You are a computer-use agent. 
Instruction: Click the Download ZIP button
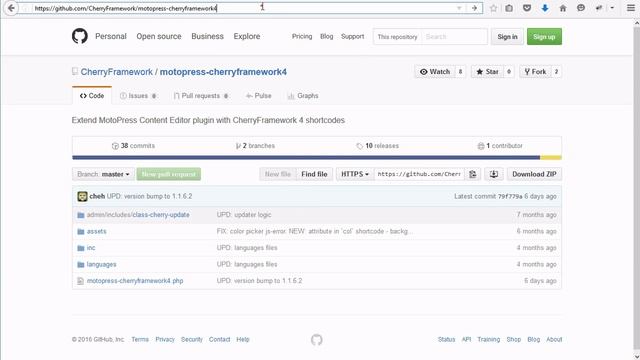[x=534, y=174]
